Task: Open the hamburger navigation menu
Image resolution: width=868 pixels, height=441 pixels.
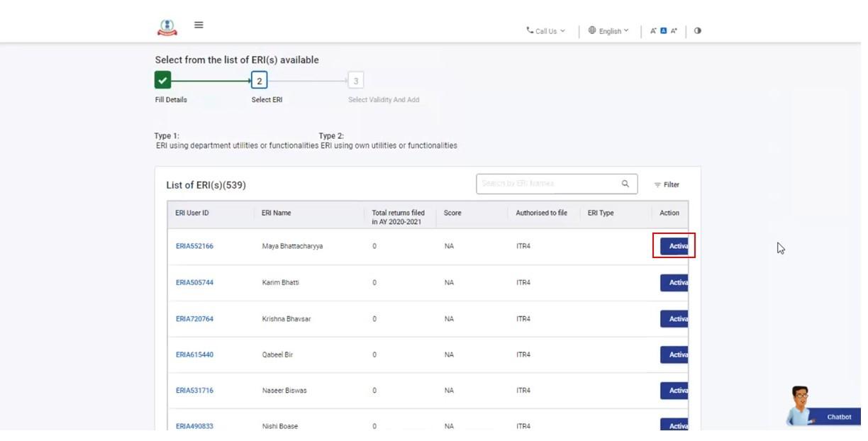Action: coord(199,25)
